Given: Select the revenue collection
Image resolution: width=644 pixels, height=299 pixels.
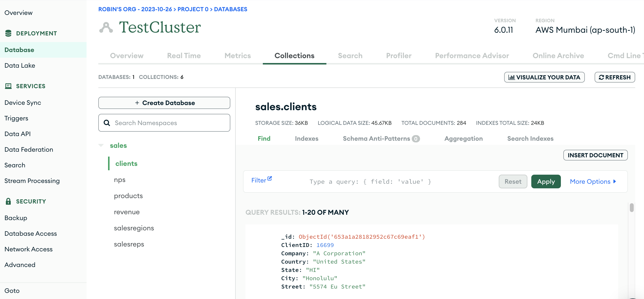Looking at the screenshot, I should (127, 212).
